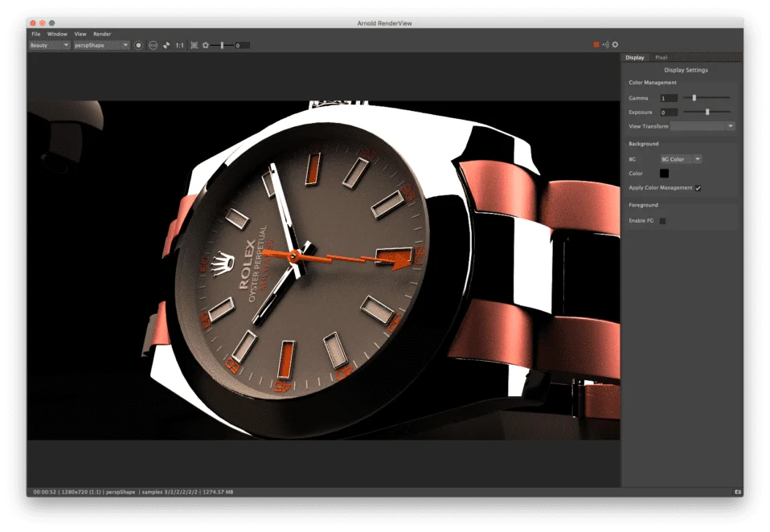Click the checkered circle toolbar icon
The image size is (770, 532).
[x=166, y=45]
